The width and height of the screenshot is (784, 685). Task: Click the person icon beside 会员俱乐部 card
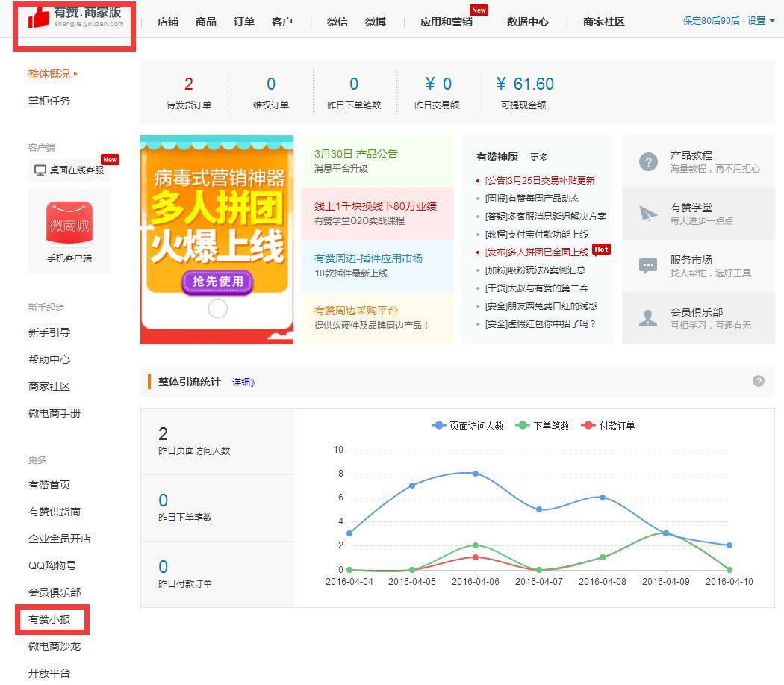[x=649, y=317]
